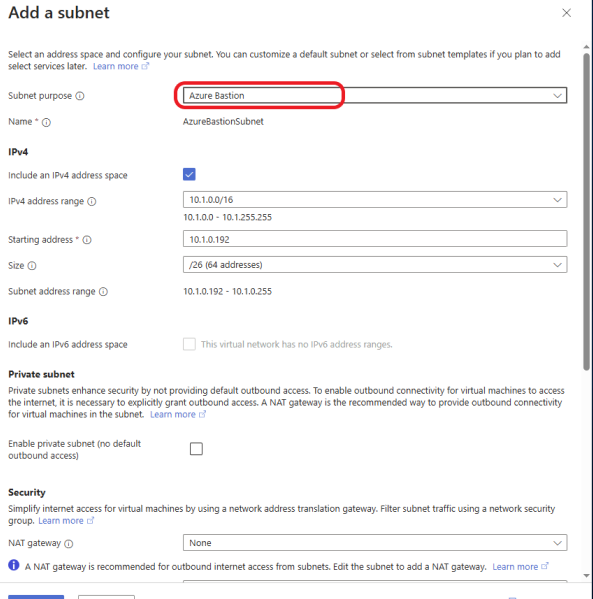
Task: Click the Subnet purpose info icon
Action: pos(80,96)
